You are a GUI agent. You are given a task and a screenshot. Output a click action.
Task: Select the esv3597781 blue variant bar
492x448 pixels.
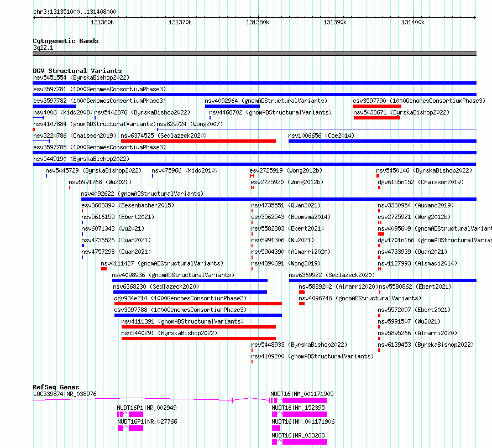point(254,95)
